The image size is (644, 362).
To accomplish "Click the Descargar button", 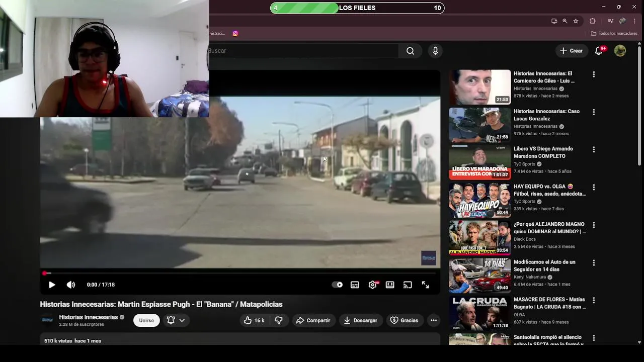I will pyautogui.click(x=360, y=320).
